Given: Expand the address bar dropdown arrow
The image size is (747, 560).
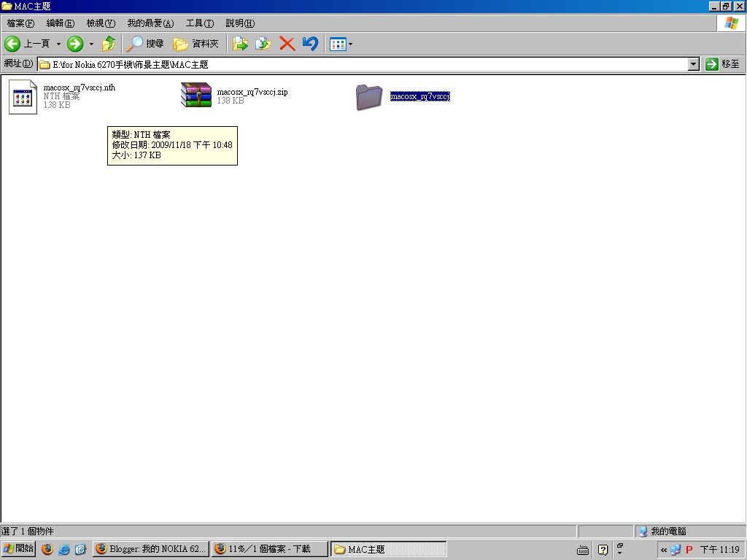Looking at the screenshot, I should tap(694, 64).
